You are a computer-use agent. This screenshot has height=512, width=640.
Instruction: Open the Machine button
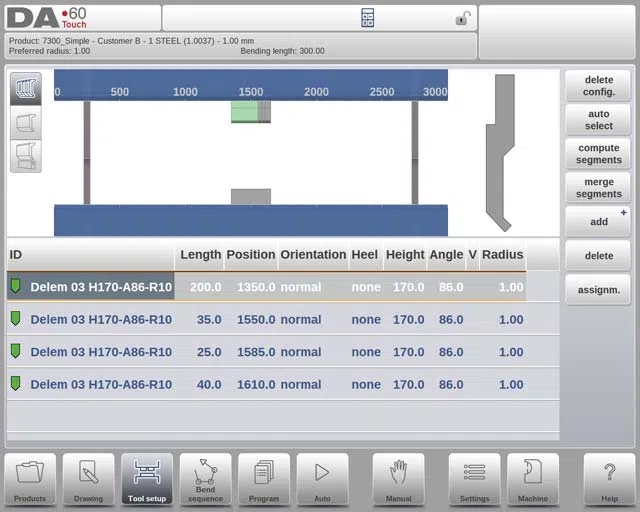(x=533, y=479)
